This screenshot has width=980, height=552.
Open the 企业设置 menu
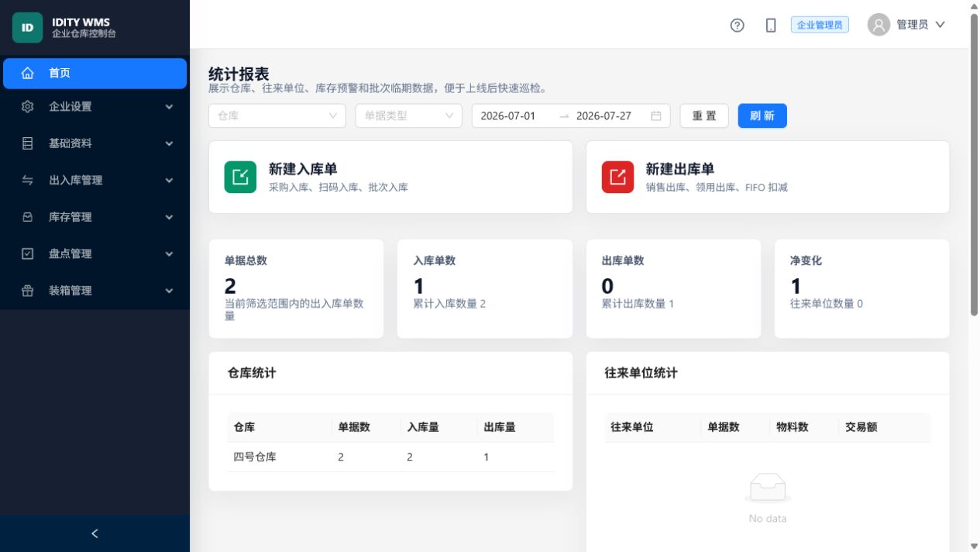click(95, 107)
